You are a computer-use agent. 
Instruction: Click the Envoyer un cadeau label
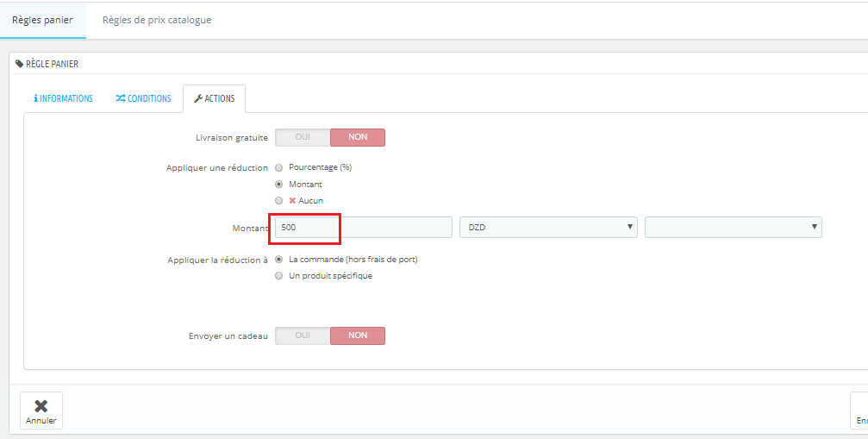pos(228,336)
